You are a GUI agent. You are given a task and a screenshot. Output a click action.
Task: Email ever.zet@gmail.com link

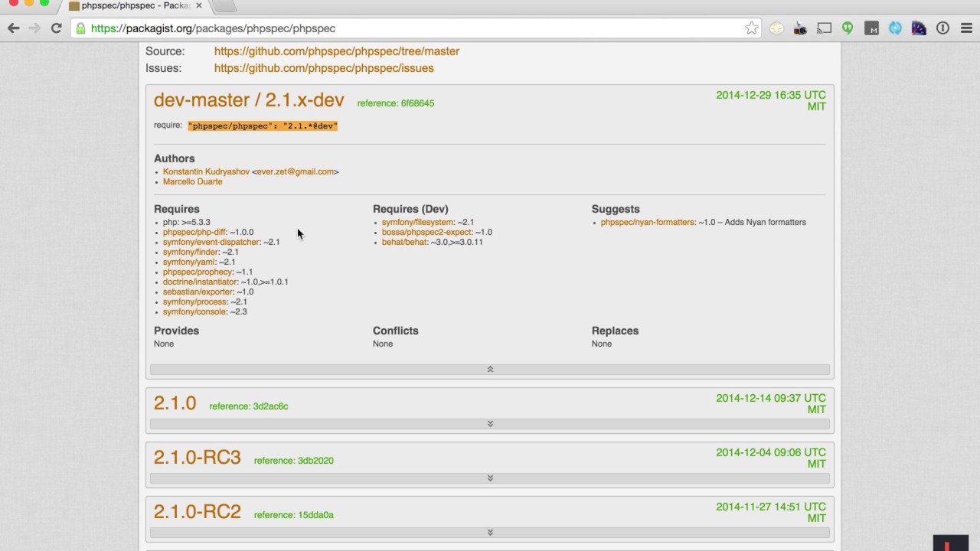pyautogui.click(x=295, y=171)
